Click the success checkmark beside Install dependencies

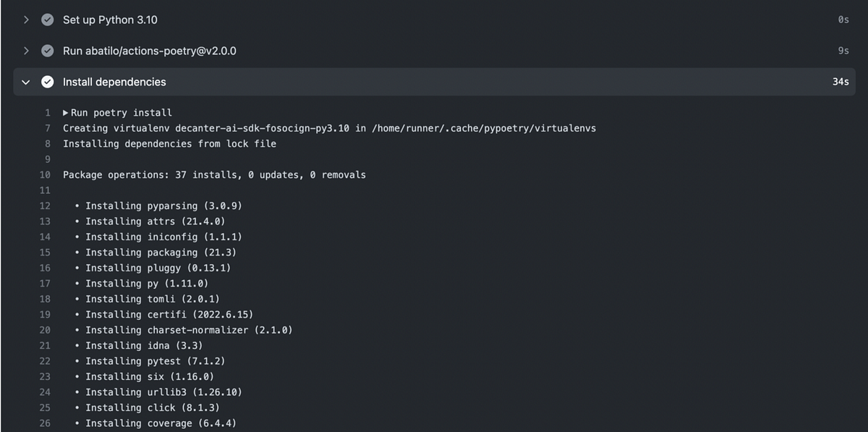coord(47,82)
